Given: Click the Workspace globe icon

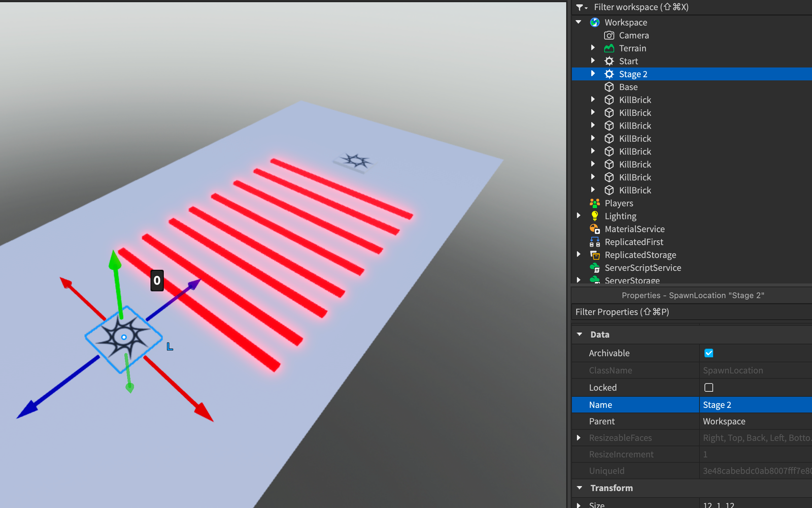Looking at the screenshot, I should [595, 22].
